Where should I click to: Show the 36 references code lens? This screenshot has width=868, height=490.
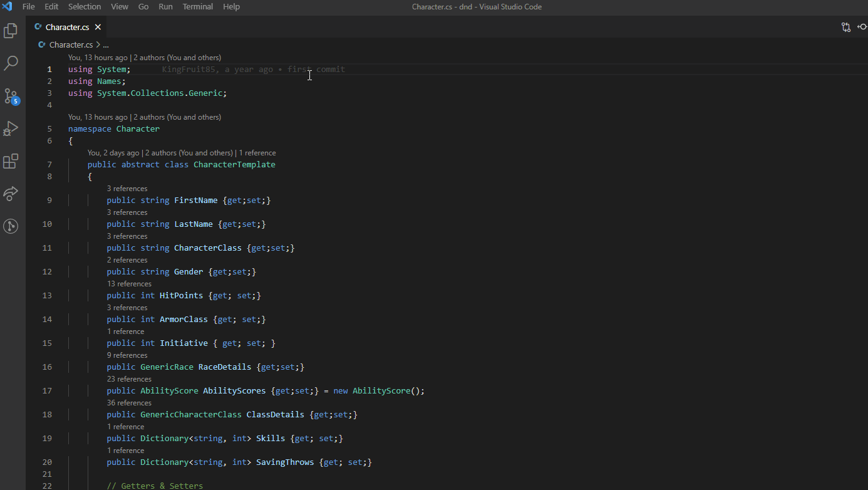(x=129, y=403)
